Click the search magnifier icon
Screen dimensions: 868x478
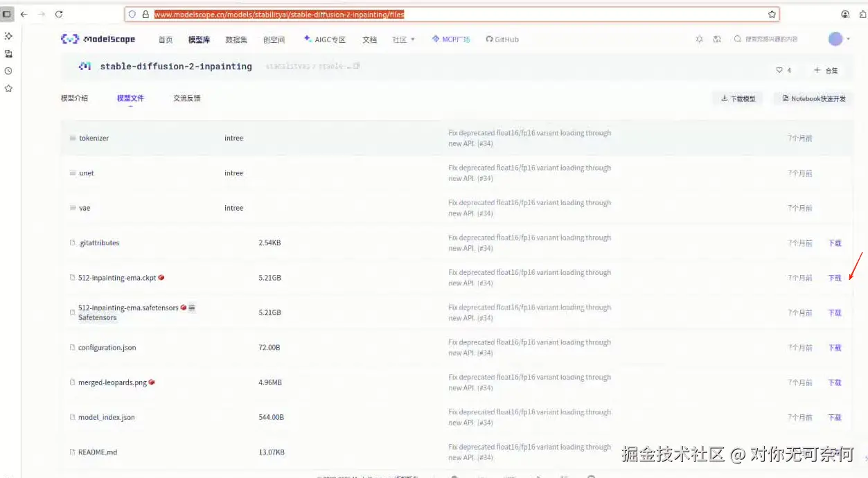[x=738, y=39]
